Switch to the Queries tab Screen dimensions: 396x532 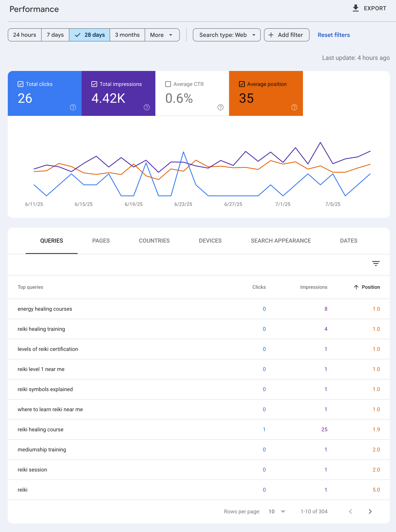click(x=51, y=241)
